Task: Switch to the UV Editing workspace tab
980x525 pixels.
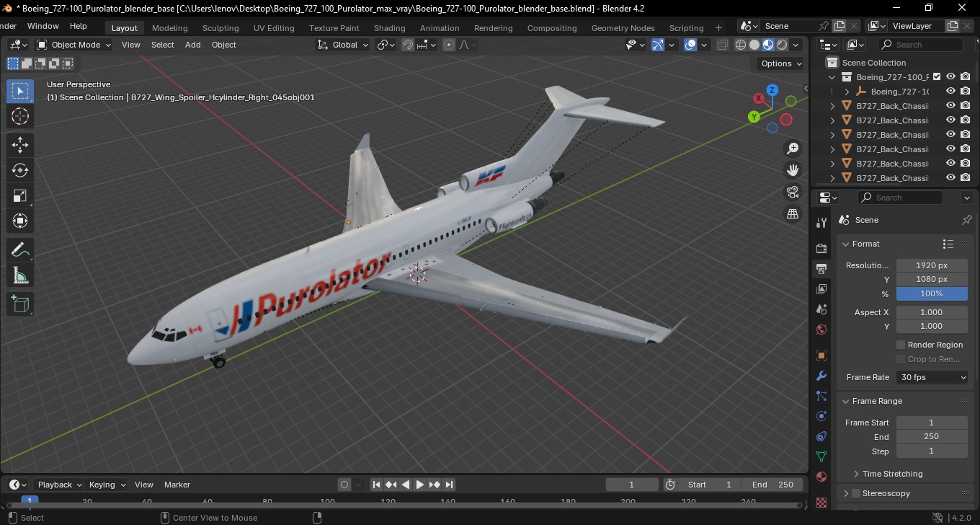Action: click(x=274, y=28)
